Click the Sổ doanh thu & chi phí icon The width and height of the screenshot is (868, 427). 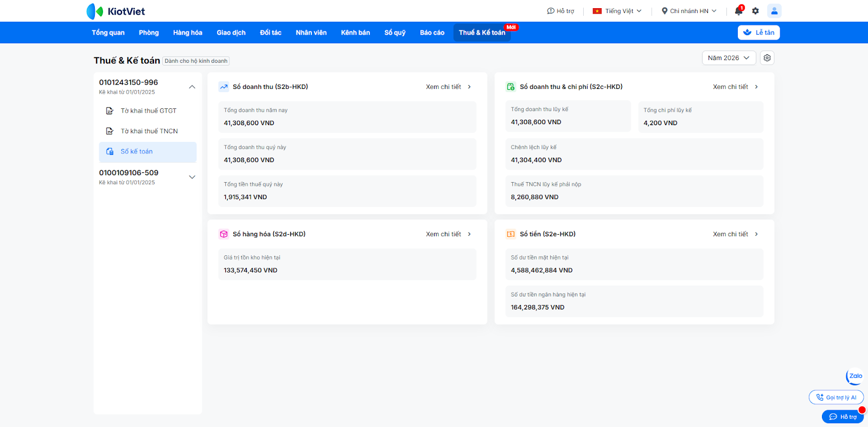(510, 87)
